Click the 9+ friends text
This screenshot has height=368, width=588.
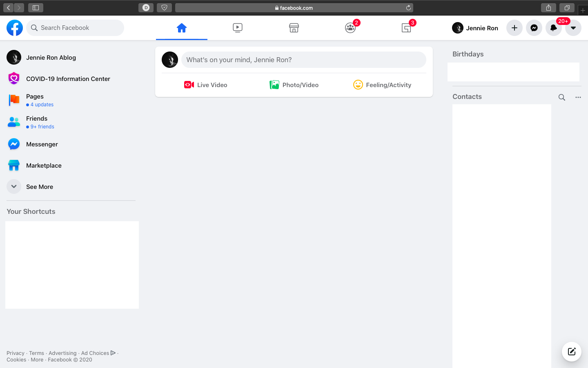pos(42,127)
